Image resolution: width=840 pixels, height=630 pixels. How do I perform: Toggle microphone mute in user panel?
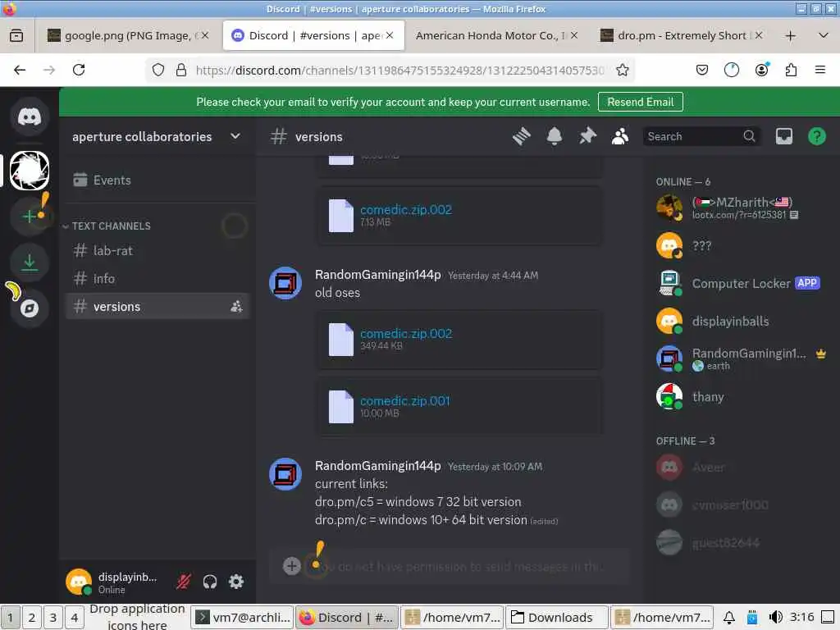[183, 582]
